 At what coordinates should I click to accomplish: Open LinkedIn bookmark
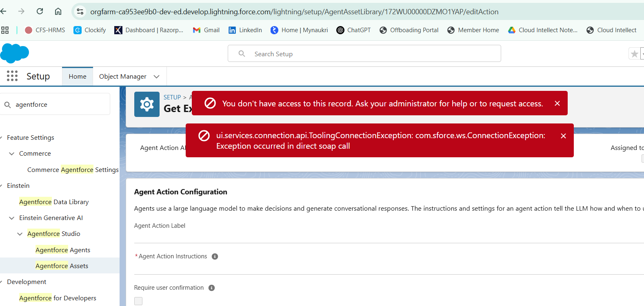[x=245, y=30]
